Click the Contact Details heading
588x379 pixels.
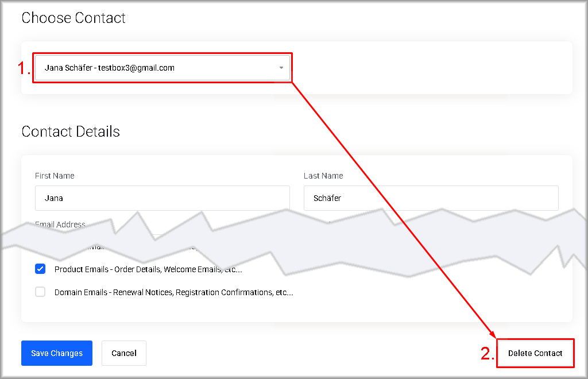pyautogui.click(x=71, y=132)
